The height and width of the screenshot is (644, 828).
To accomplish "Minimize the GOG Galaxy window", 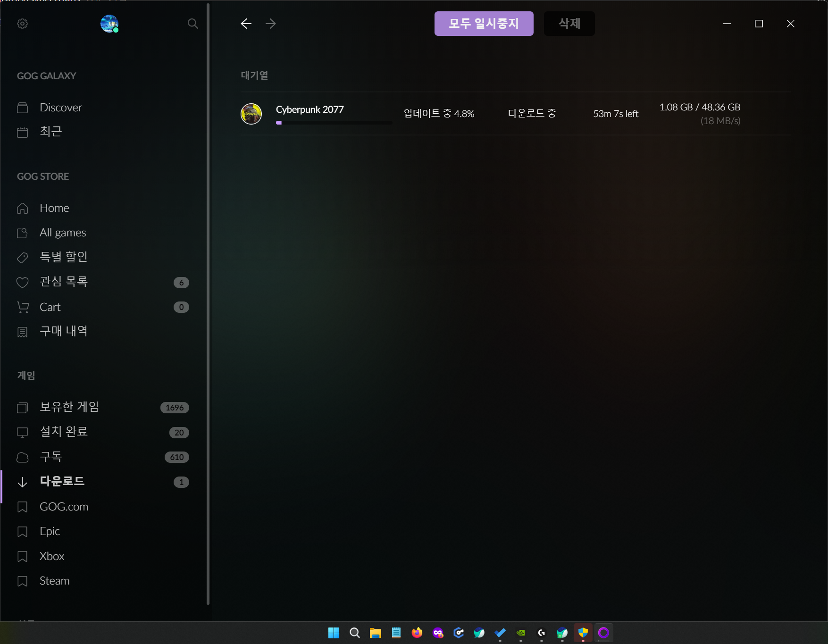I will click(727, 24).
